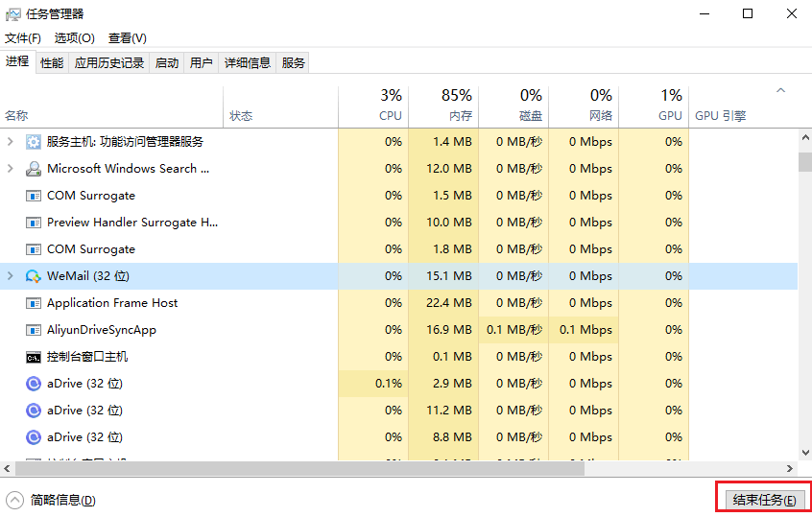This screenshot has width=812, height=517.
Task: Expand the 服务主机 process group
Action: 10,141
